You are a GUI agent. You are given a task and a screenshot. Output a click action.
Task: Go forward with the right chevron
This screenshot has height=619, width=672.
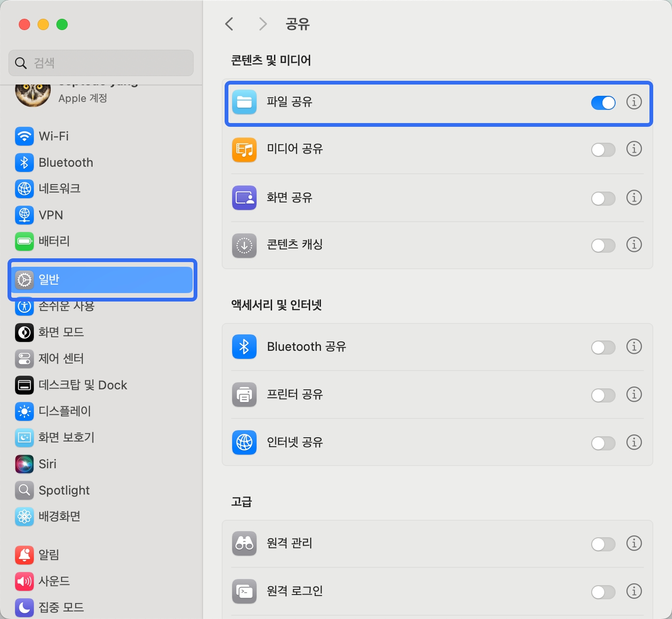263,24
